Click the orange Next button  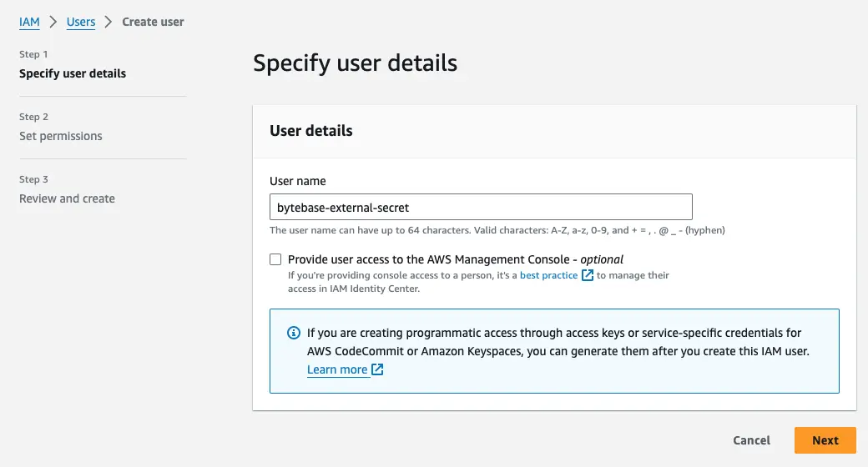click(x=825, y=440)
